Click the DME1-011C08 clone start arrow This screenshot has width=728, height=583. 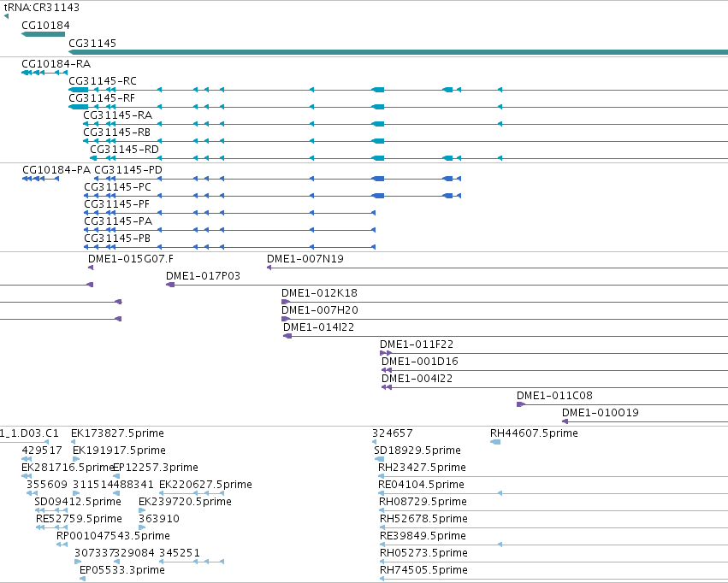click(x=520, y=405)
